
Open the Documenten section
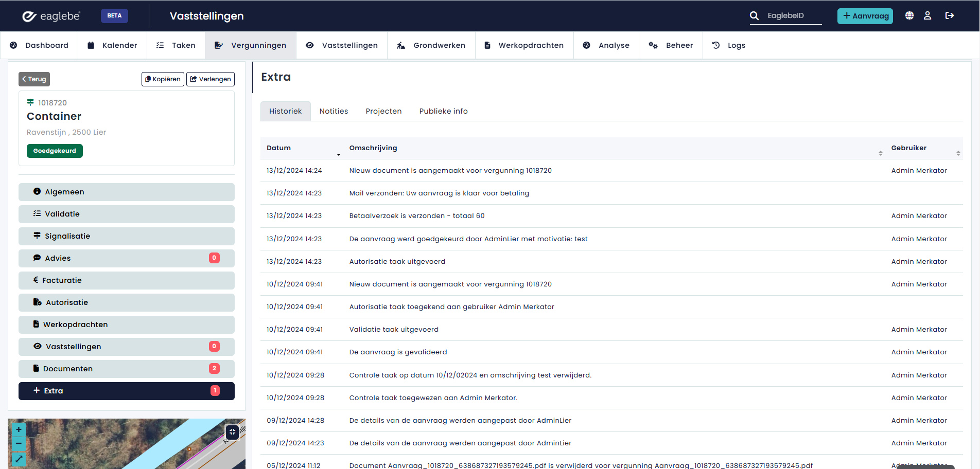[x=127, y=369]
